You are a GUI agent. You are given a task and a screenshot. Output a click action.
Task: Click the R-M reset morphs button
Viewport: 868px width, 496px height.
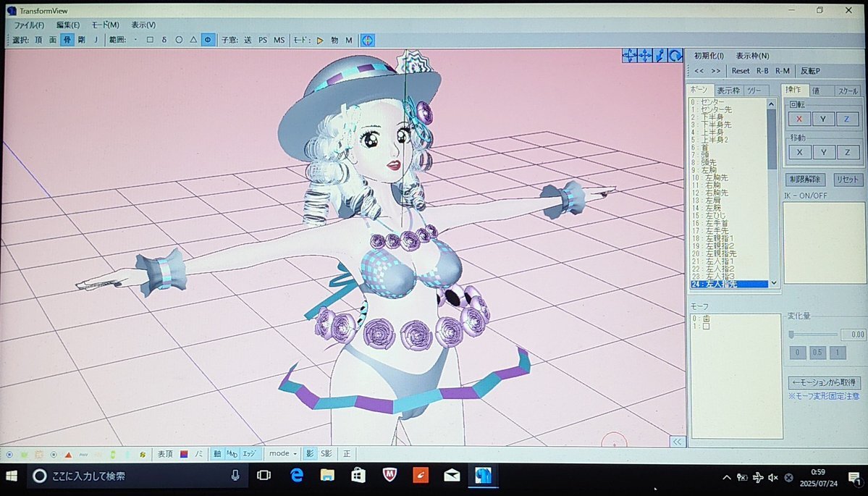tap(782, 71)
